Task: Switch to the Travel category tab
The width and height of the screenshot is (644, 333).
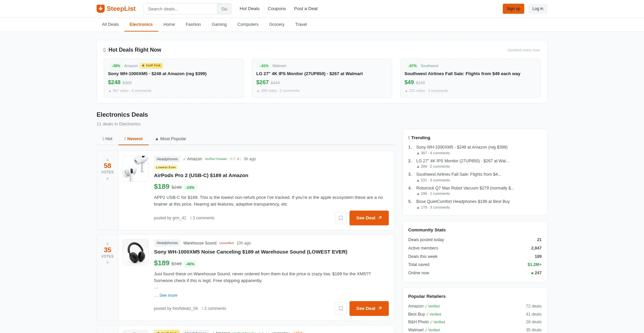Action: click(x=301, y=24)
